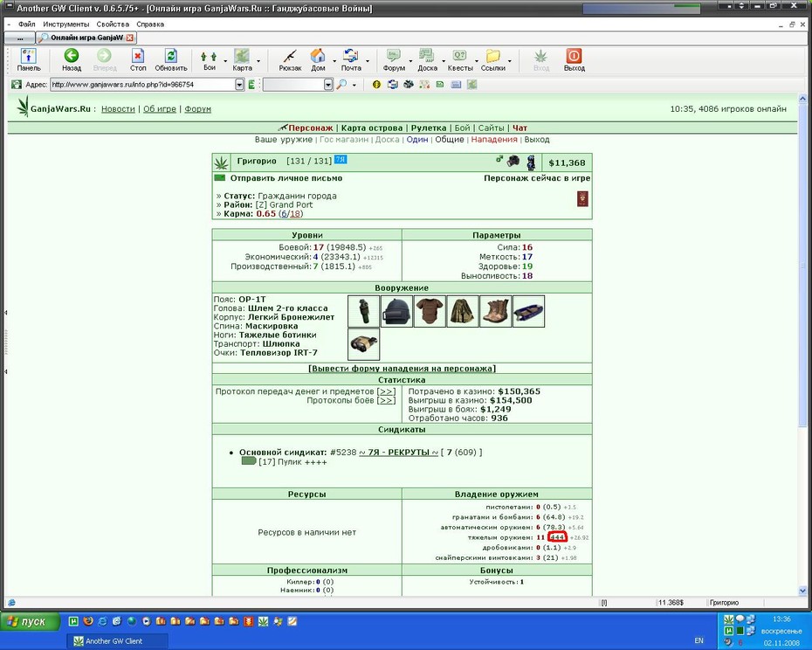Open Протоколы боёв arrow link
The width and height of the screenshot is (812, 650).
(x=386, y=400)
